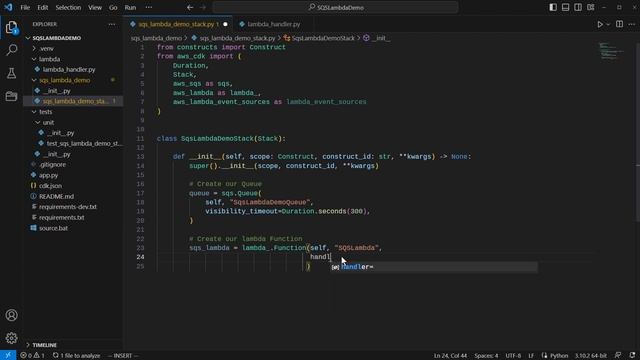Open requirements.txt in the explorer

[x=73, y=218]
